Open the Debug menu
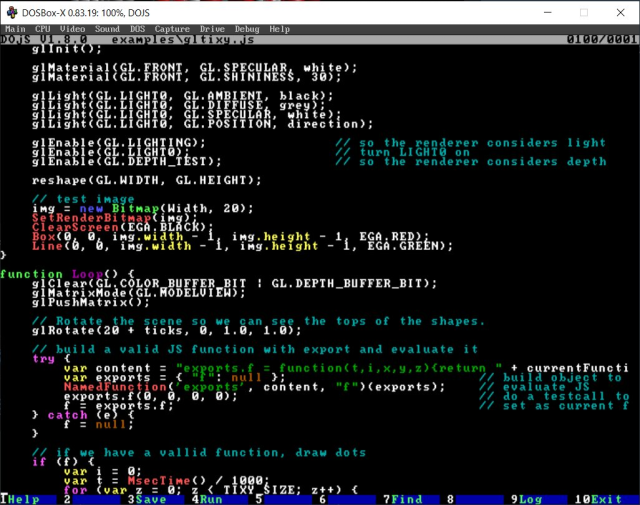The width and height of the screenshot is (640, 505). coord(247,29)
